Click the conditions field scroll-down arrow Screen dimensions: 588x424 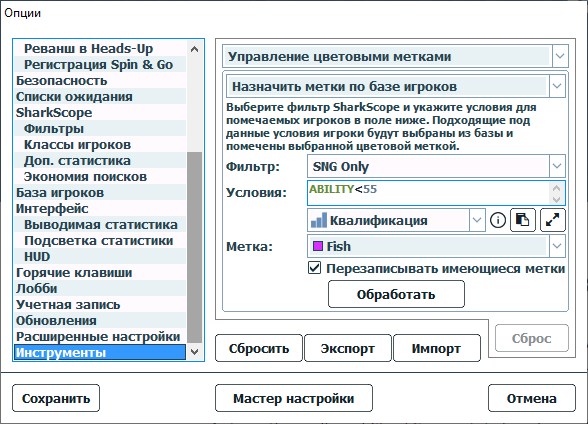coord(556,199)
